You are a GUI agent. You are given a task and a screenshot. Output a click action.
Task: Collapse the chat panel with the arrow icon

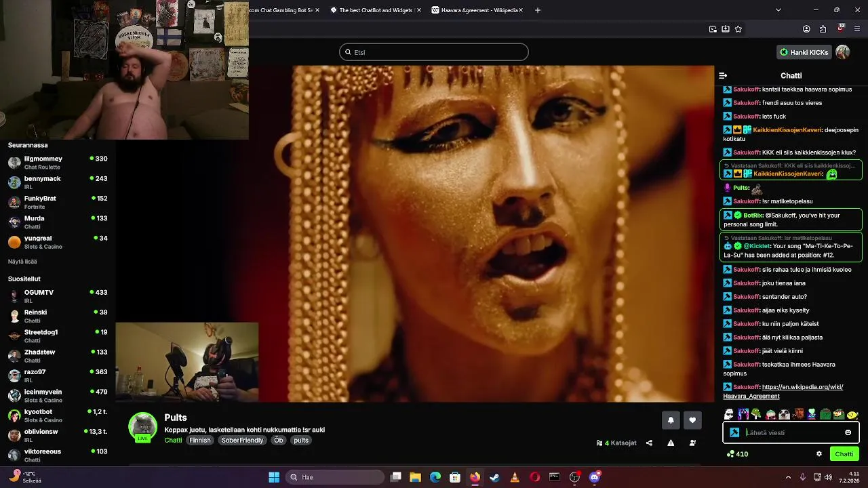(723, 76)
